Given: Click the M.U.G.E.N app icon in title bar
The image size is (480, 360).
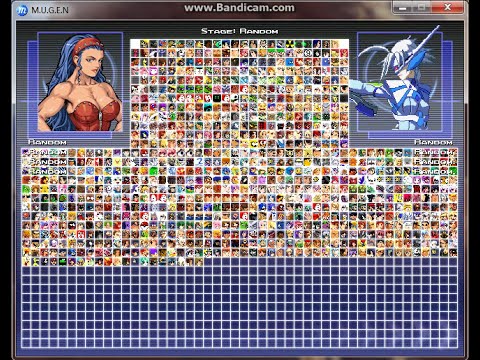Looking at the screenshot, I should coord(22,10).
